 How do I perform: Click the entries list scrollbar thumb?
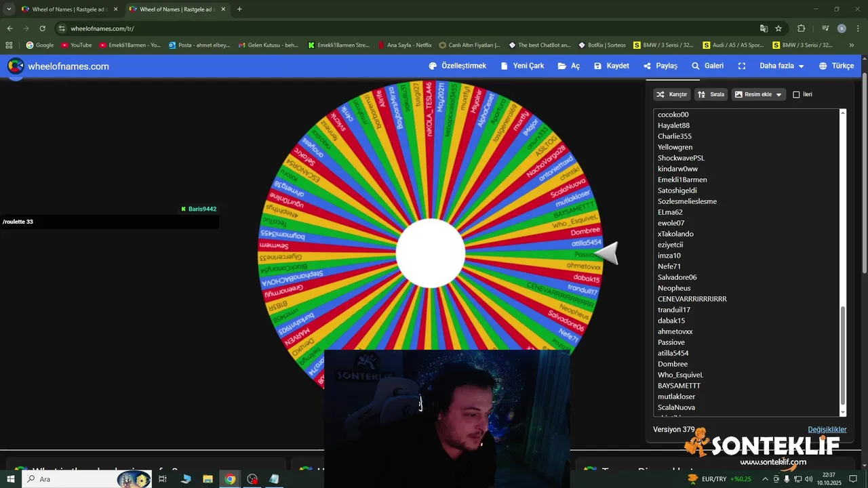843,356
